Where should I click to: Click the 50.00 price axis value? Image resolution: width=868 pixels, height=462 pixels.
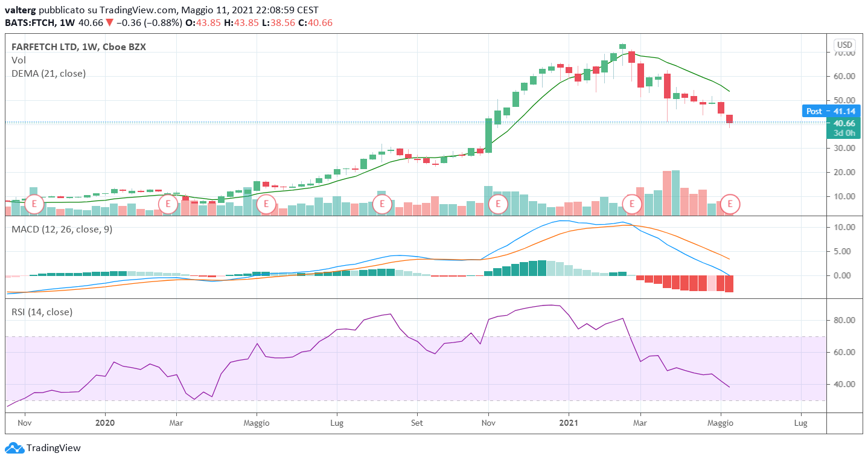843,100
